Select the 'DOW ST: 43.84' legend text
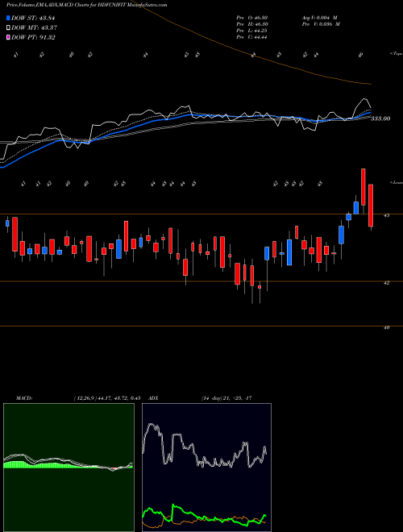 point(33,18)
